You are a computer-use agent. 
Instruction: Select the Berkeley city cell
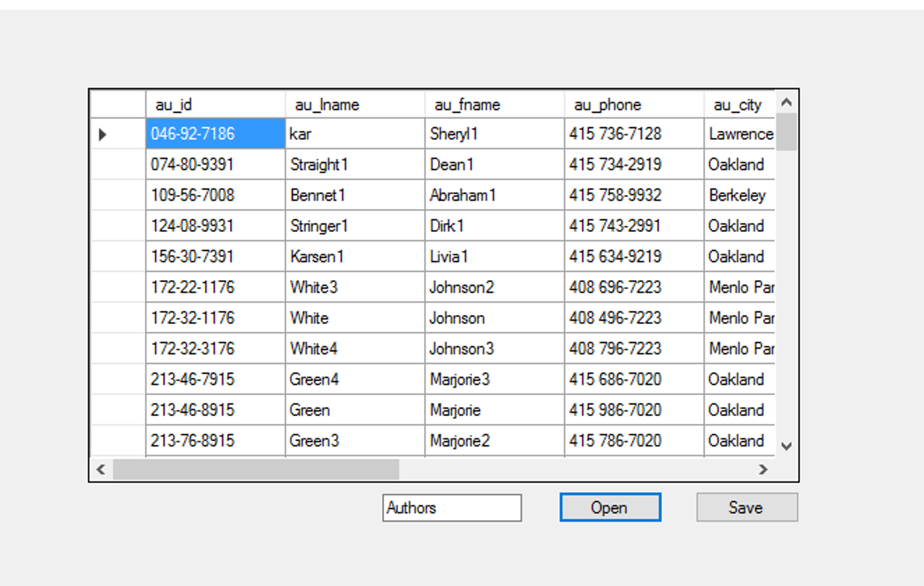(739, 195)
